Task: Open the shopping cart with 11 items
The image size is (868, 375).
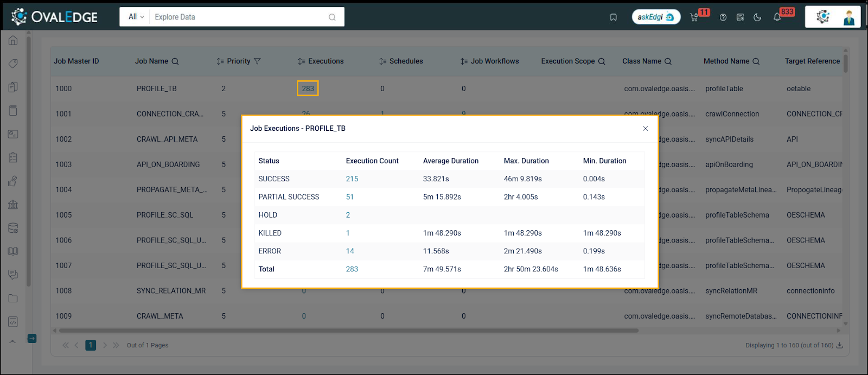Action: pyautogui.click(x=694, y=17)
